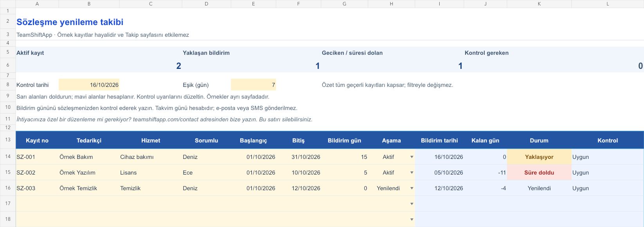The height and width of the screenshot is (227, 644).
Task: Select the notification date 05/10/2026 cell
Action: coord(439,173)
